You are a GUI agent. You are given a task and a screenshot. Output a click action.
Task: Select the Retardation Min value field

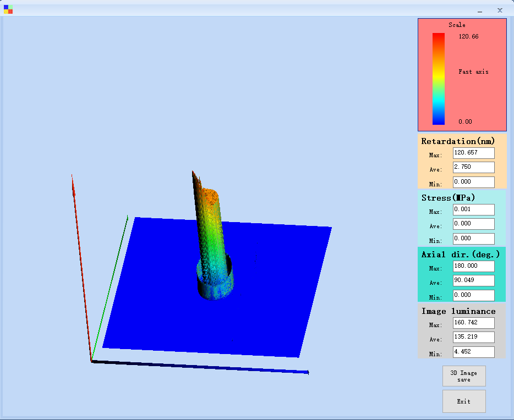point(473,182)
